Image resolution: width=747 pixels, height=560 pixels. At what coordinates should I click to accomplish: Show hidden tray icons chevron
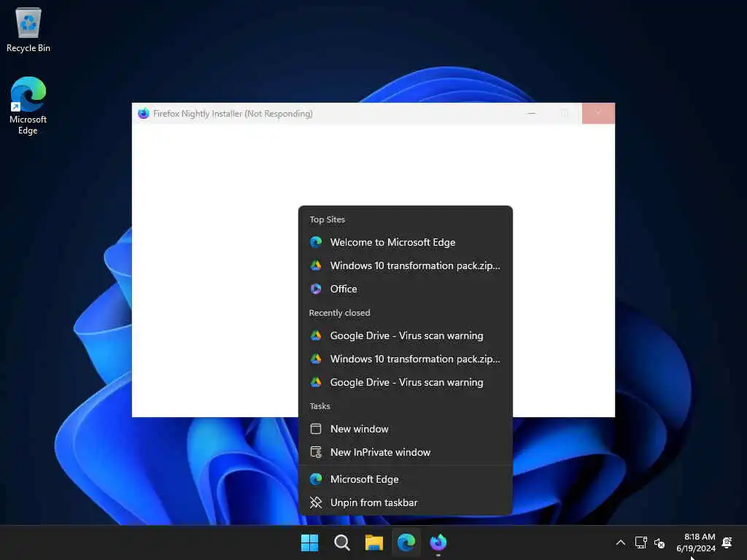(620, 542)
